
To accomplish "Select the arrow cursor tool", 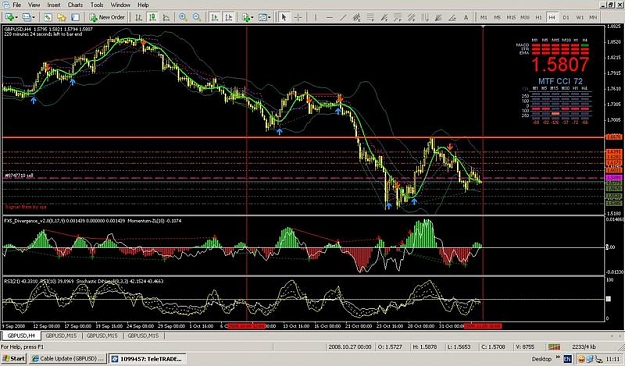I will tap(284, 17).
